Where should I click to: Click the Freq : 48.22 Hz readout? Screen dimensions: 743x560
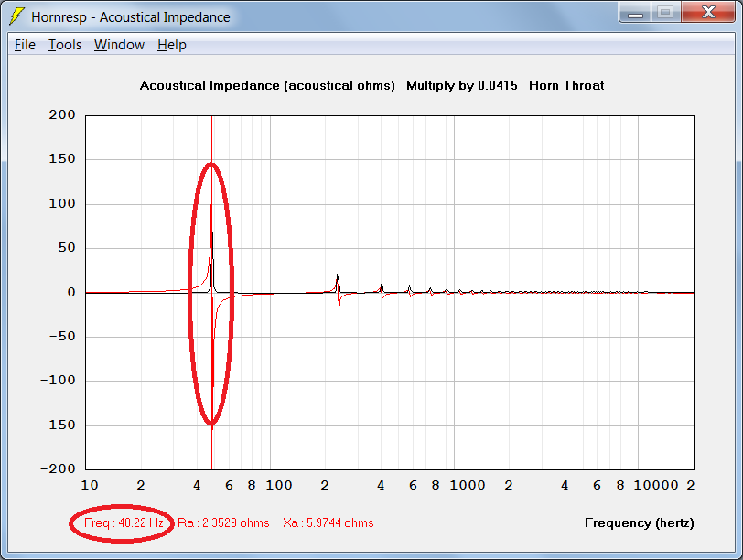pyautogui.click(x=124, y=523)
